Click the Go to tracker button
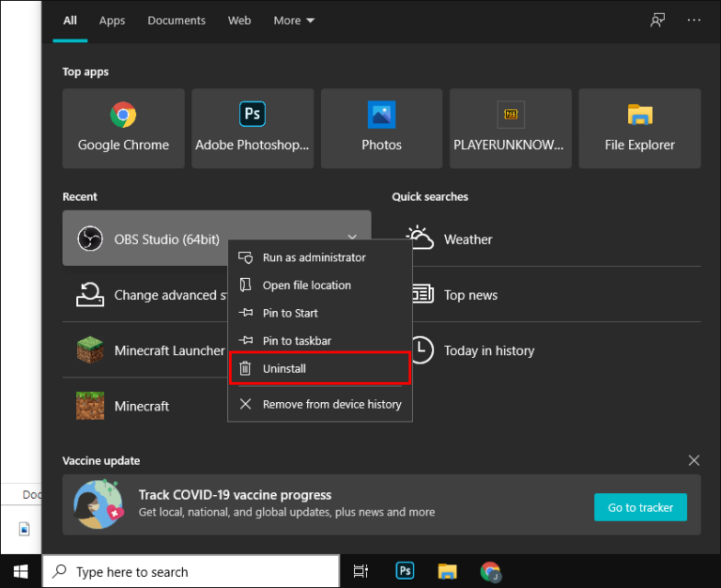The image size is (721, 588). click(640, 507)
